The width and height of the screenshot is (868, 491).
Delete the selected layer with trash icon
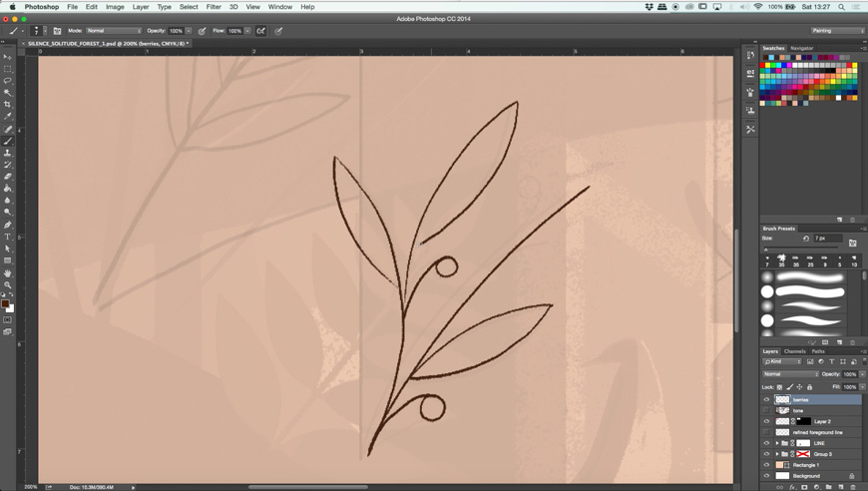click(x=853, y=487)
